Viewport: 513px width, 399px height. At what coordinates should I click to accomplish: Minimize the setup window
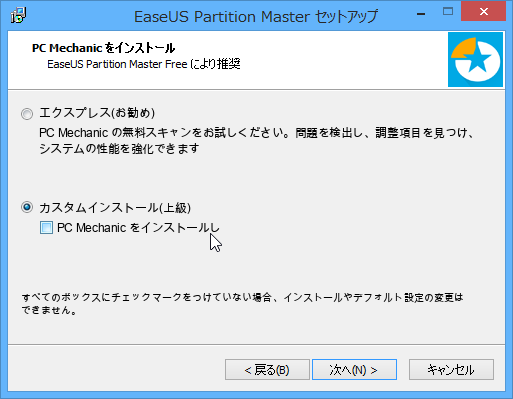coord(421,14)
